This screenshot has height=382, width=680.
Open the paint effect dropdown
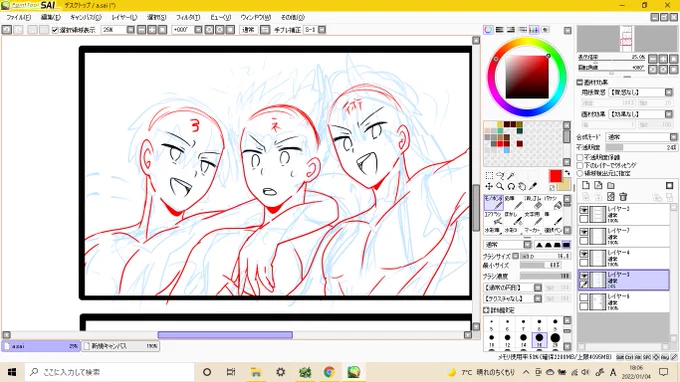tap(669, 114)
